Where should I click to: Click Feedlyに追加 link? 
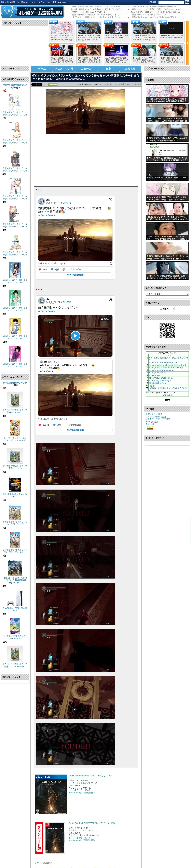(x=152, y=422)
